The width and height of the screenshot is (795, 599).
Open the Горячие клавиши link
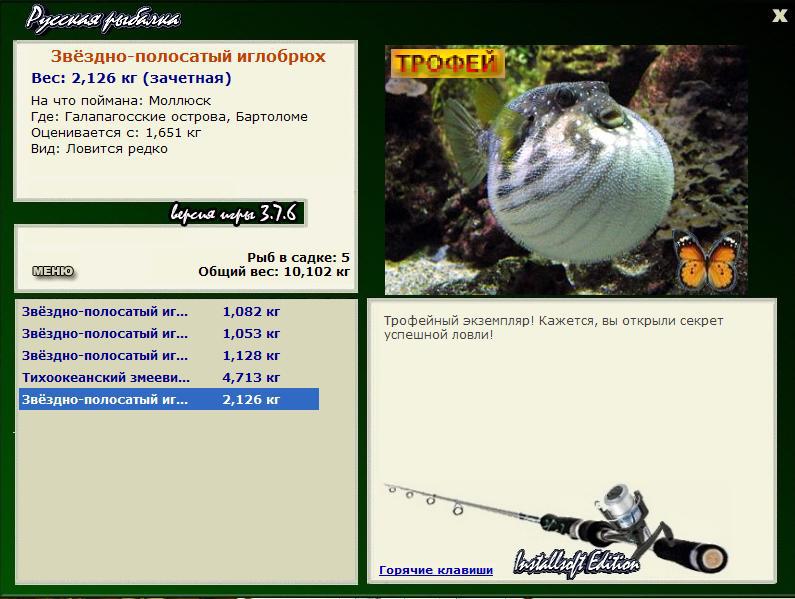(436, 570)
